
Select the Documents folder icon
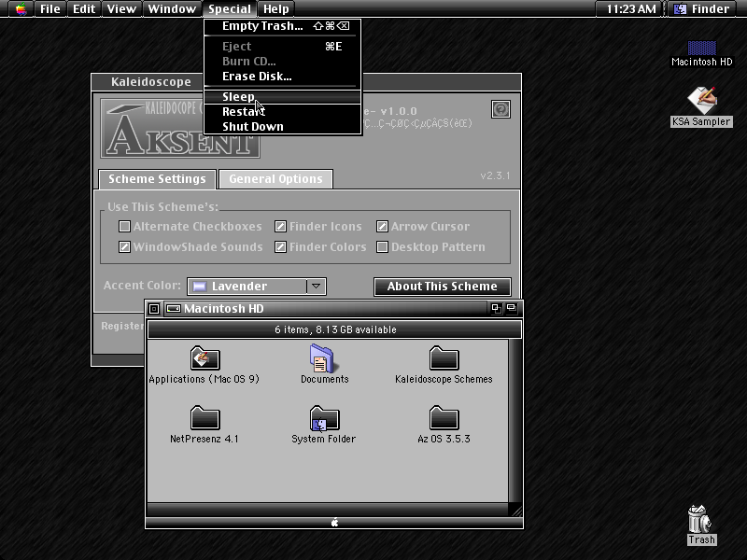pyautogui.click(x=324, y=358)
